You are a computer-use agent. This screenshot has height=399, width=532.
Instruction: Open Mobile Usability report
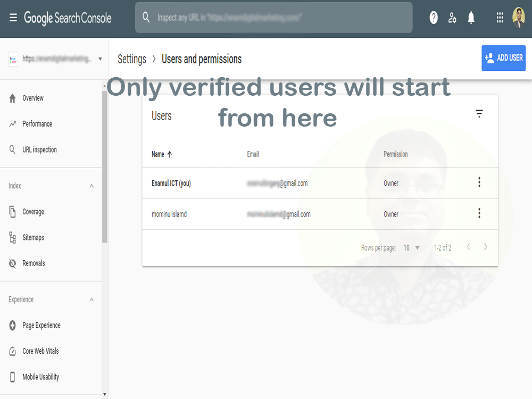(41, 377)
